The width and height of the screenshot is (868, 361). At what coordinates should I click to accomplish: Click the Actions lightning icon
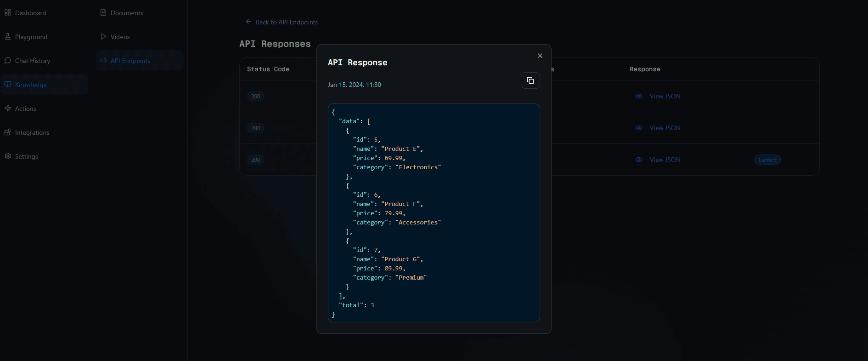8,108
